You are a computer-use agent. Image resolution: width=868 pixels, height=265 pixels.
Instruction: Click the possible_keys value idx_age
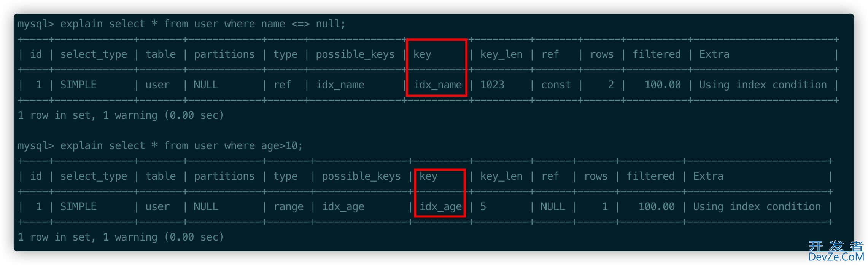point(343,207)
